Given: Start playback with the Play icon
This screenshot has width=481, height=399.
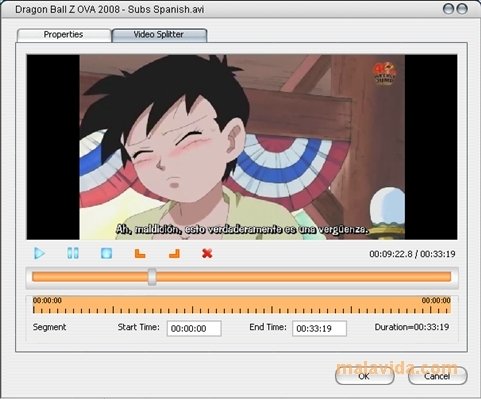Looking at the screenshot, I should [x=40, y=253].
